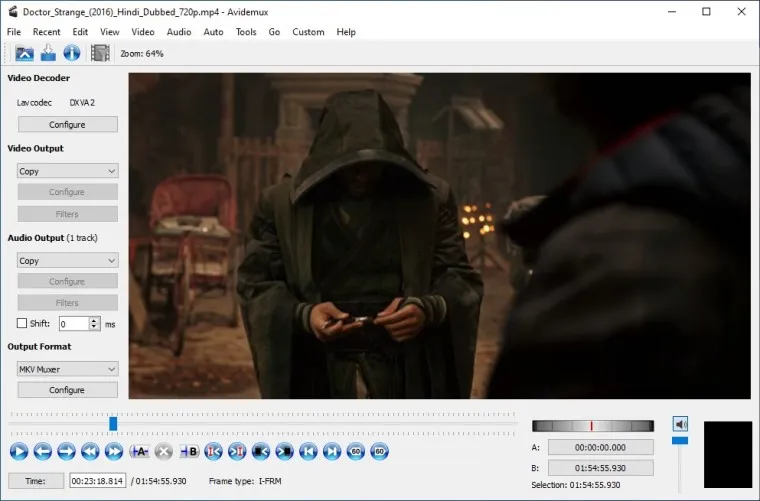
Task: Open the Auto menu
Action: pyautogui.click(x=213, y=32)
